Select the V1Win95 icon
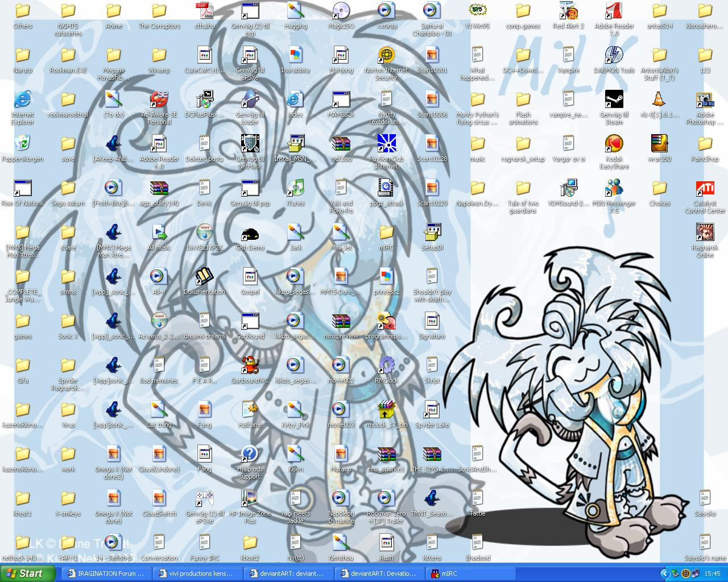The height and width of the screenshot is (582, 728). point(477,11)
